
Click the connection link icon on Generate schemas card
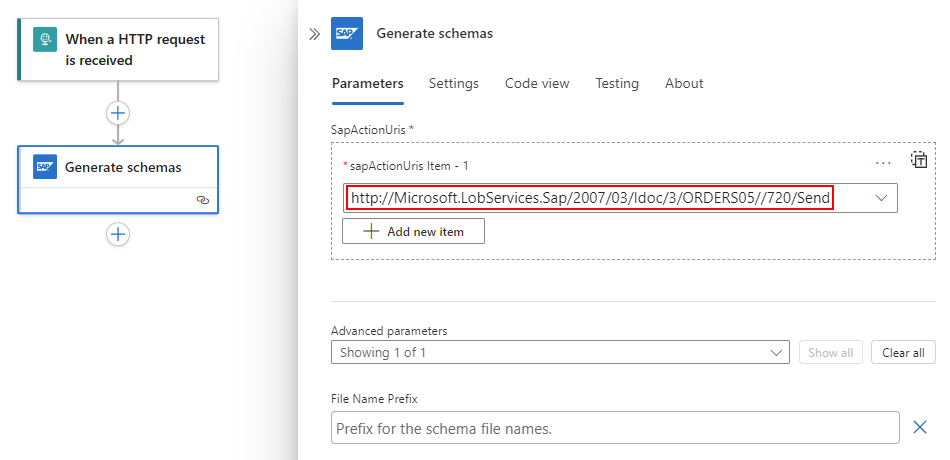(x=203, y=200)
